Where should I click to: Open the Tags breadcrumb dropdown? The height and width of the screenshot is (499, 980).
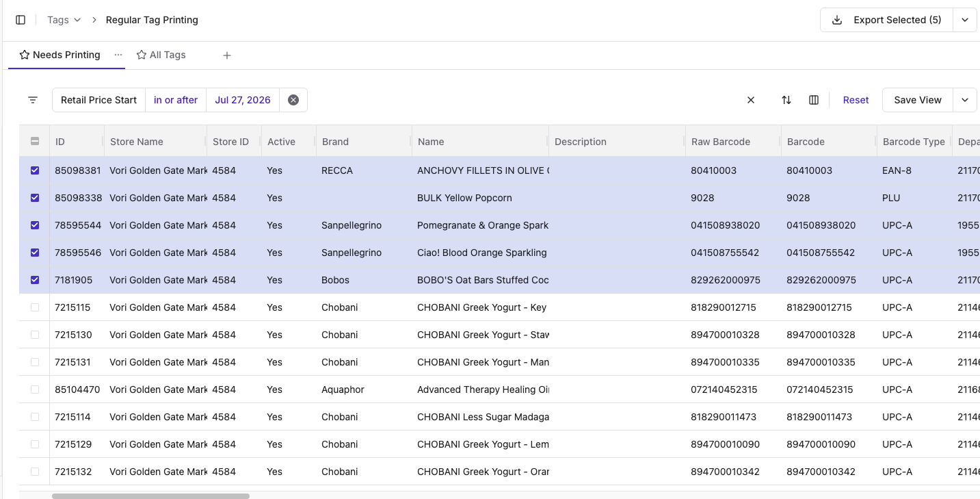64,20
